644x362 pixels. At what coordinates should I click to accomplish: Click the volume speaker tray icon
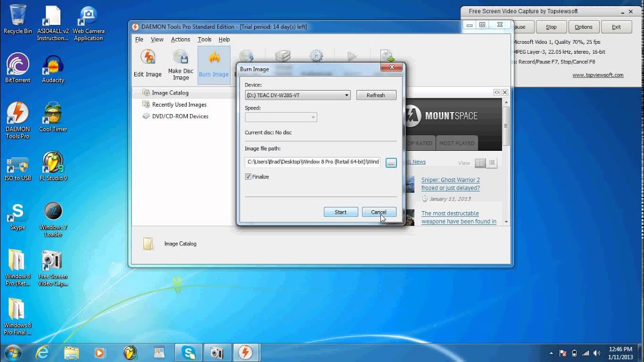click(x=597, y=353)
